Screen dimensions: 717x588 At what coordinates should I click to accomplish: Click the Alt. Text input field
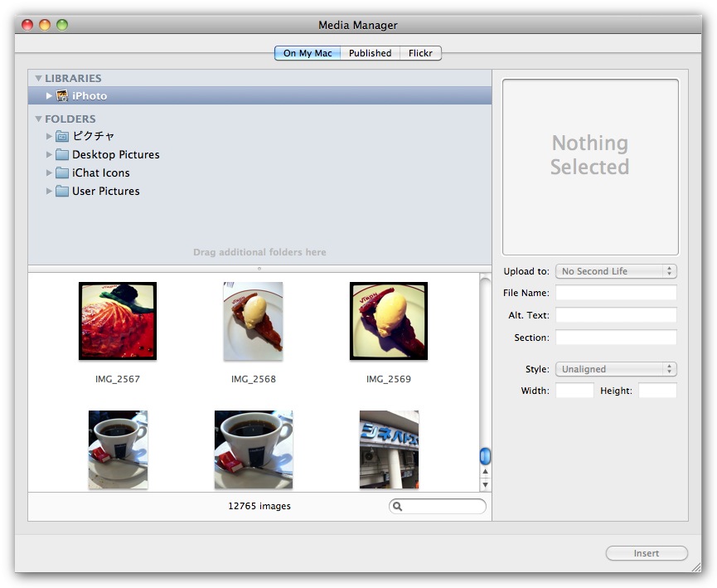(x=616, y=315)
